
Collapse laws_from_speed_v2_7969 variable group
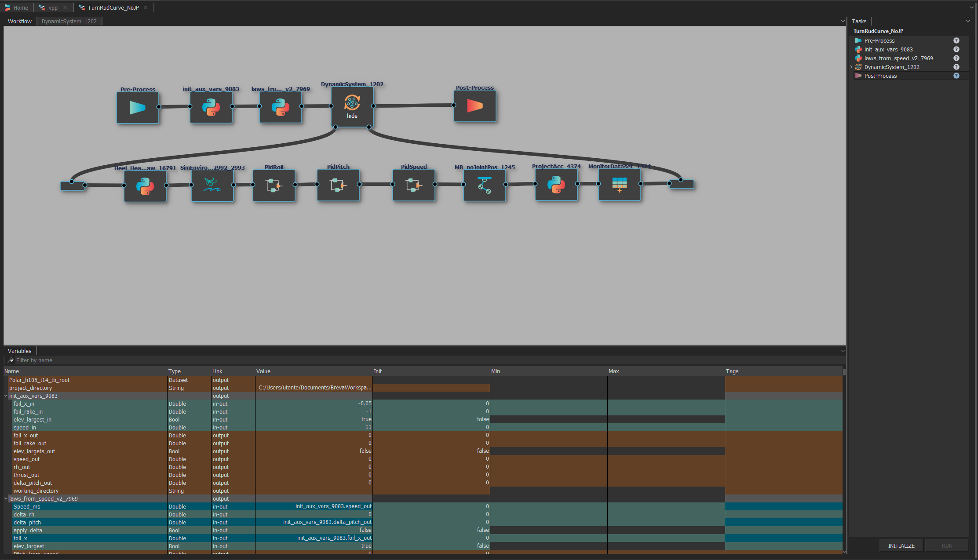[x=6, y=498]
